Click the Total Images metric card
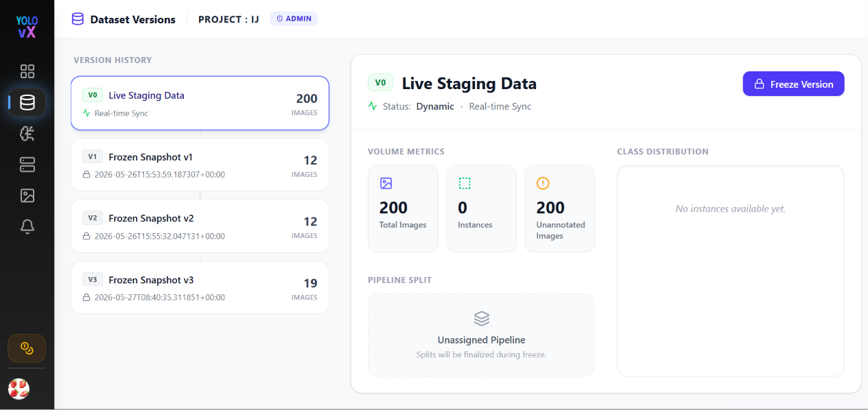The image size is (868, 410). 403,208
